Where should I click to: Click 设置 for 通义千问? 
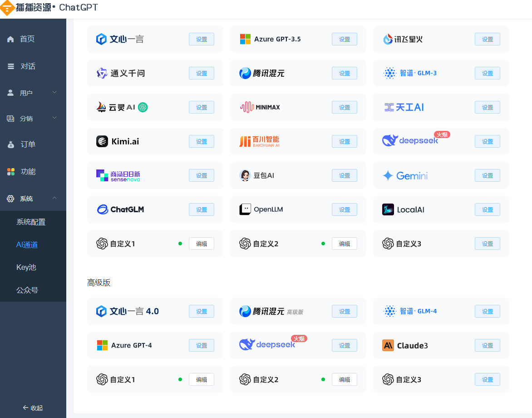[x=202, y=73]
